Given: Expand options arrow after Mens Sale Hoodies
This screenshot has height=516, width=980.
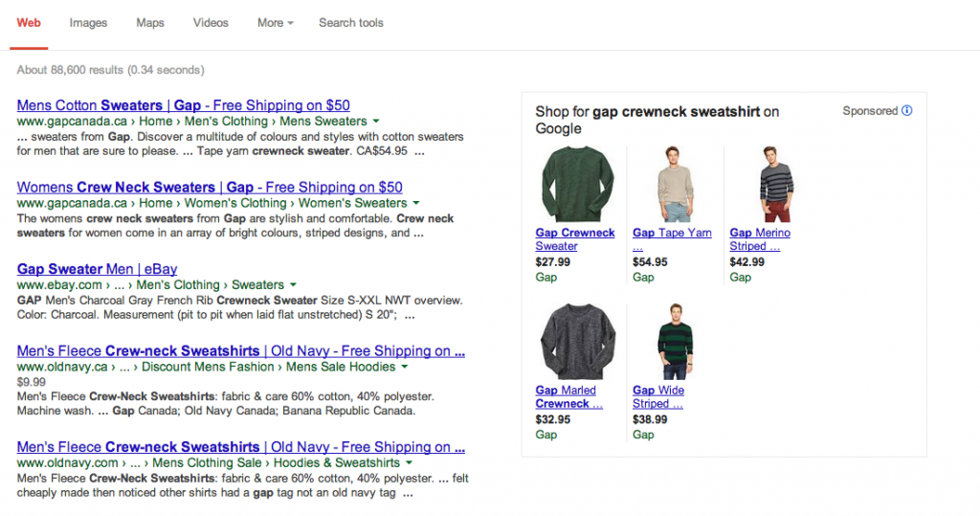Looking at the screenshot, I should [405, 368].
